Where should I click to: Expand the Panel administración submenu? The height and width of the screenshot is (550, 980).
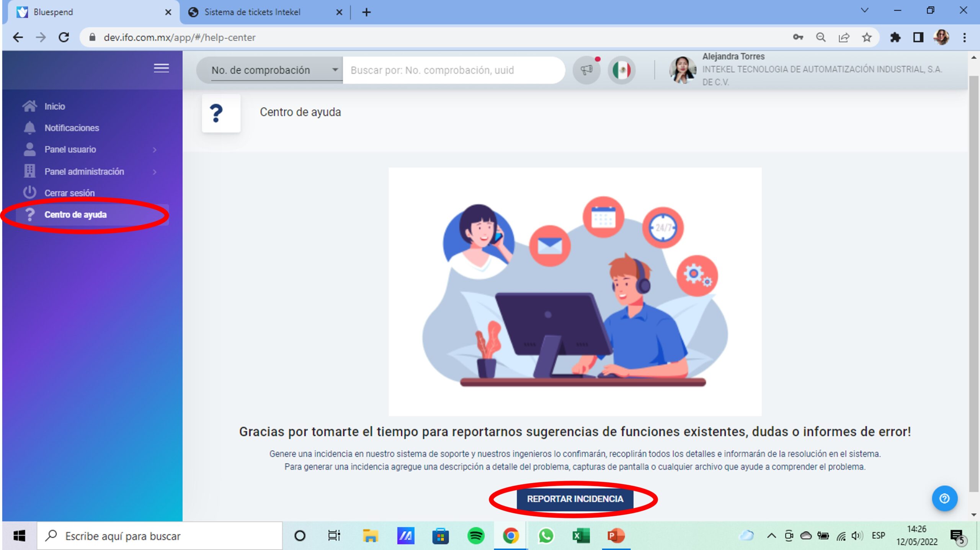(x=155, y=172)
